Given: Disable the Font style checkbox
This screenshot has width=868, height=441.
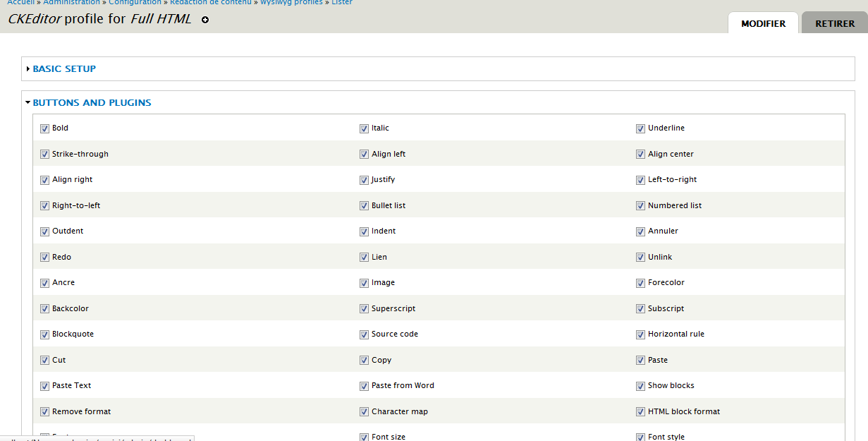Looking at the screenshot, I should pyautogui.click(x=640, y=437).
